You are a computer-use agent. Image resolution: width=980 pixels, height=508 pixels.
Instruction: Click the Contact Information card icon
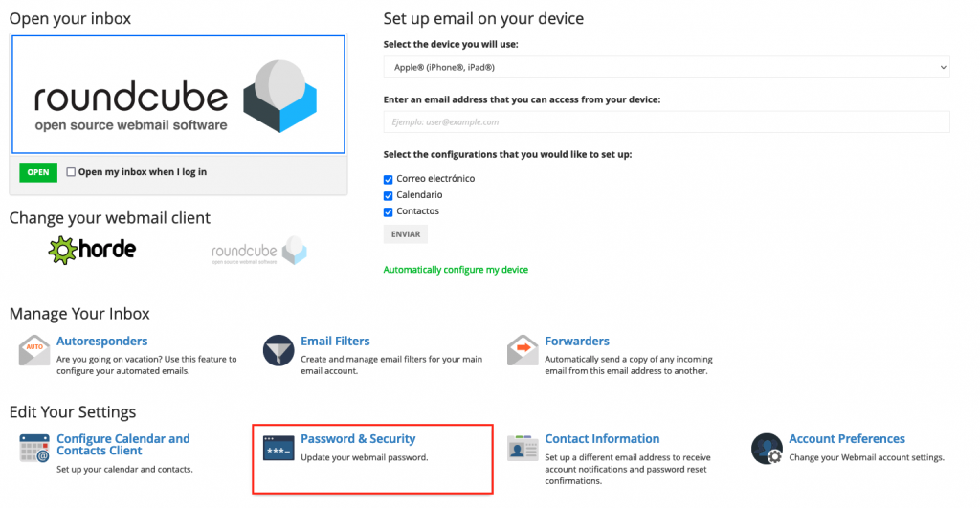coord(523,448)
